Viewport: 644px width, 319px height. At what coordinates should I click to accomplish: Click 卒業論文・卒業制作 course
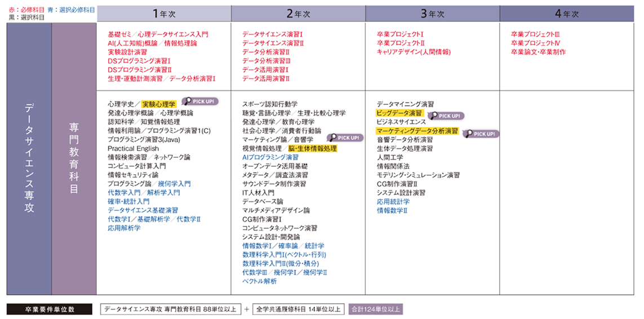coord(538,52)
